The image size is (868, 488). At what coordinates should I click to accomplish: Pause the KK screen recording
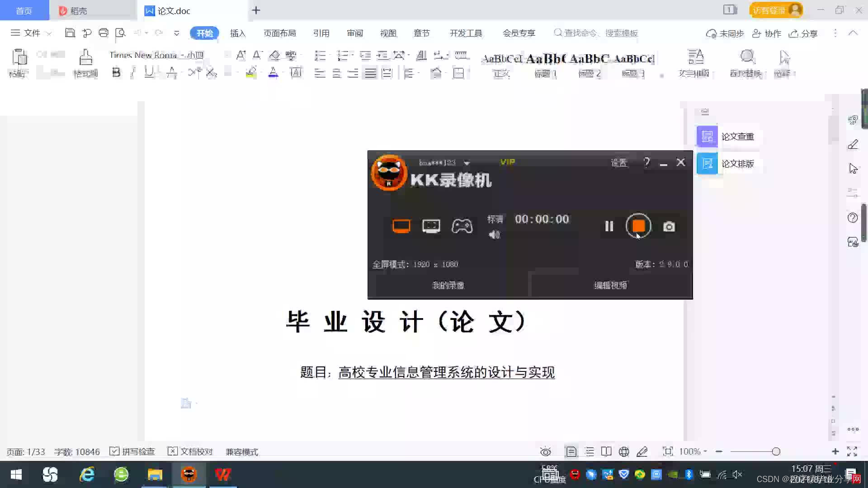[x=609, y=226]
